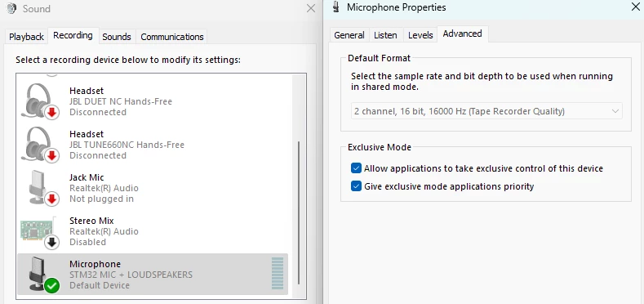Toggle Give exclusive mode applications priority
Image resolution: width=644 pixels, height=304 pixels.
pyautogui.click(x=356, y=186)
